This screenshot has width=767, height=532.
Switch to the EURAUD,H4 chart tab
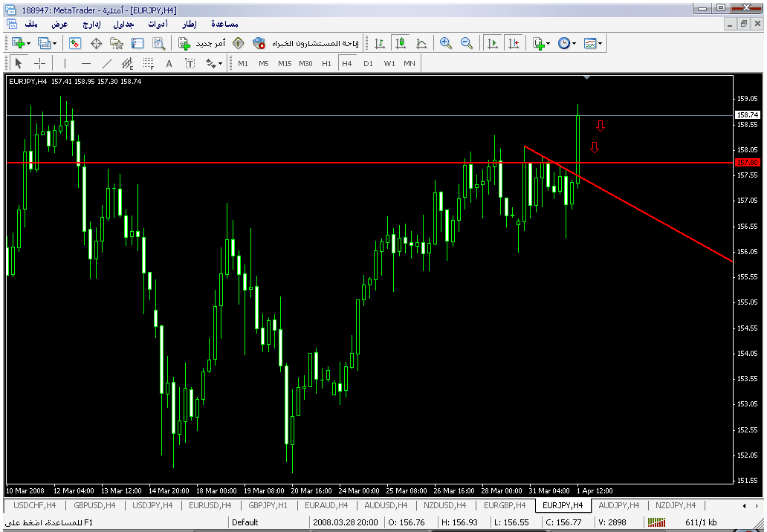pyautogui.click(x=326, y=505)
